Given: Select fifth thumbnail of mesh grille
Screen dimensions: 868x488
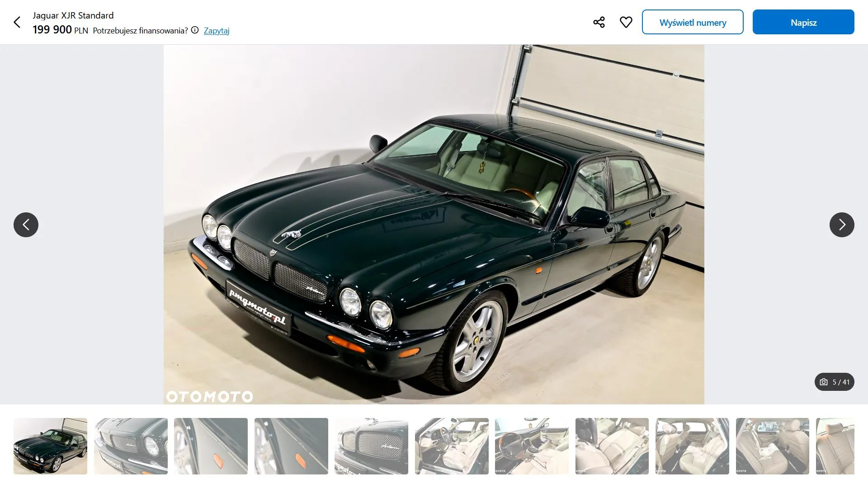Looking at the screenshot, I should [371, 446].
